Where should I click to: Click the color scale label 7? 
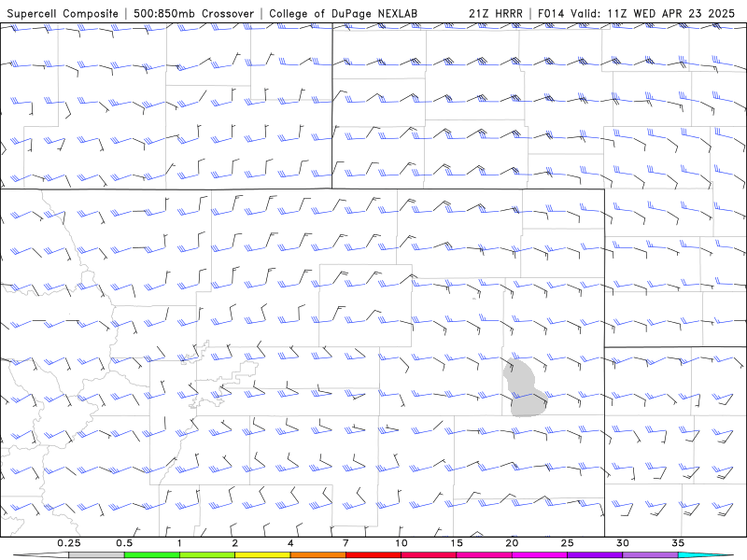click(x=345, y=543)
